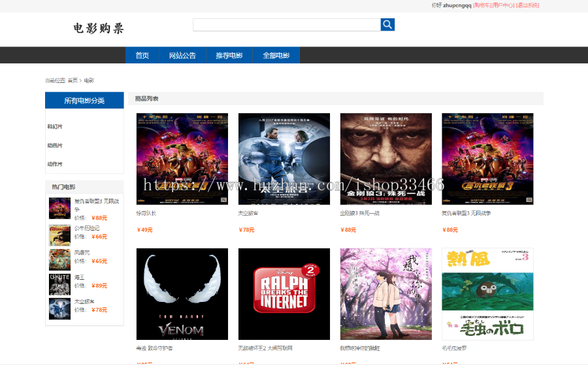The height and width of the screenshot is (366, 588).
Task: Click the zhupengqq username at top
Action: click(457, 5)
